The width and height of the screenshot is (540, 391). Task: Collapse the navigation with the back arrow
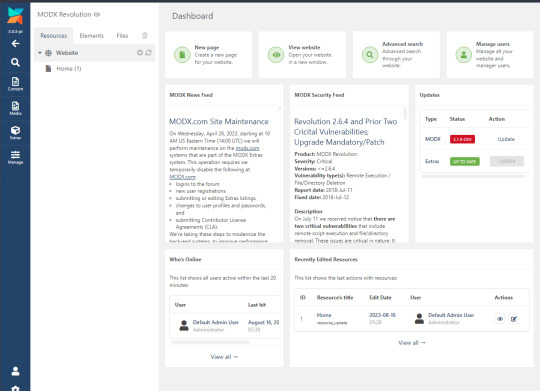(15, 43)
